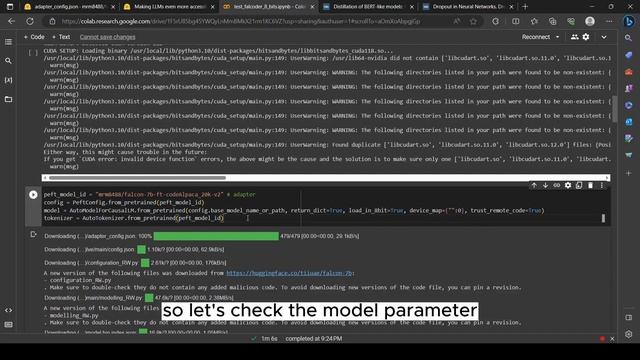Open the huggingface.co tiiuae/falcon-7b link
This screenshot has width=640, height=360.
[289, 273]
